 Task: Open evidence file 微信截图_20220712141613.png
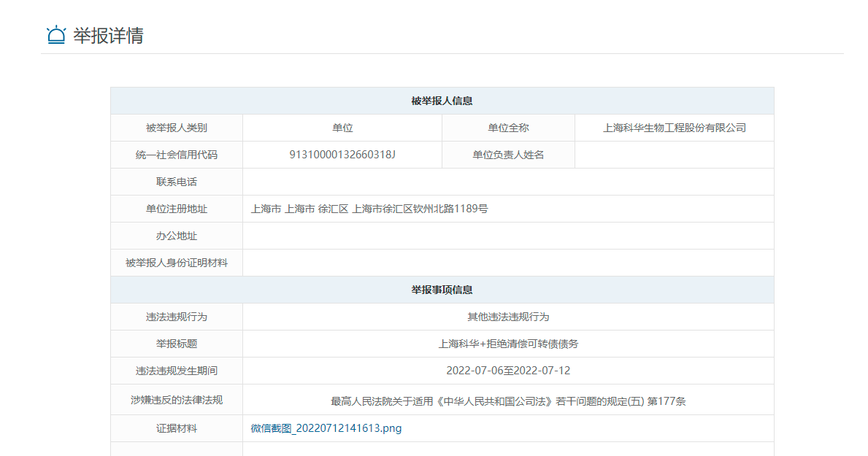[326, 428]
